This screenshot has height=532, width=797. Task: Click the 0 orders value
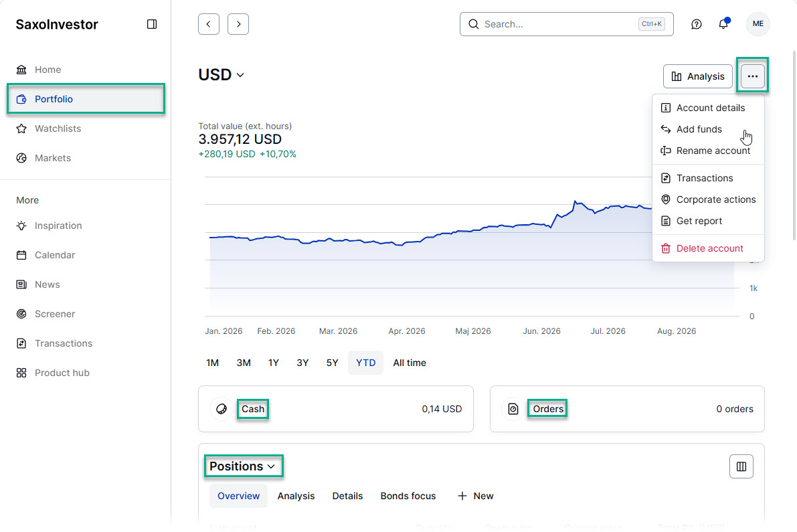(735, 409)
